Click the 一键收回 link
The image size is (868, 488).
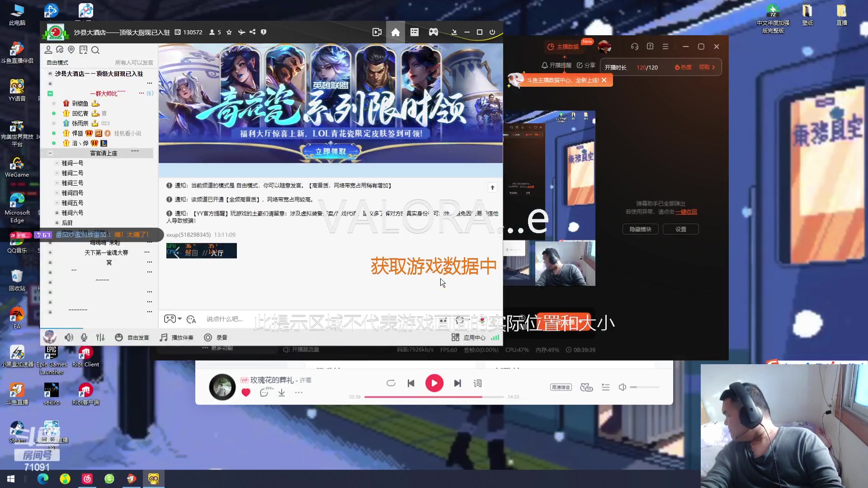tap(686, 212)
